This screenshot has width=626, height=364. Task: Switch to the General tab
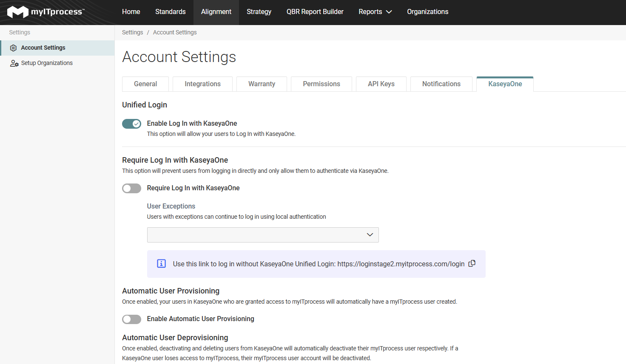coord(145,84)
